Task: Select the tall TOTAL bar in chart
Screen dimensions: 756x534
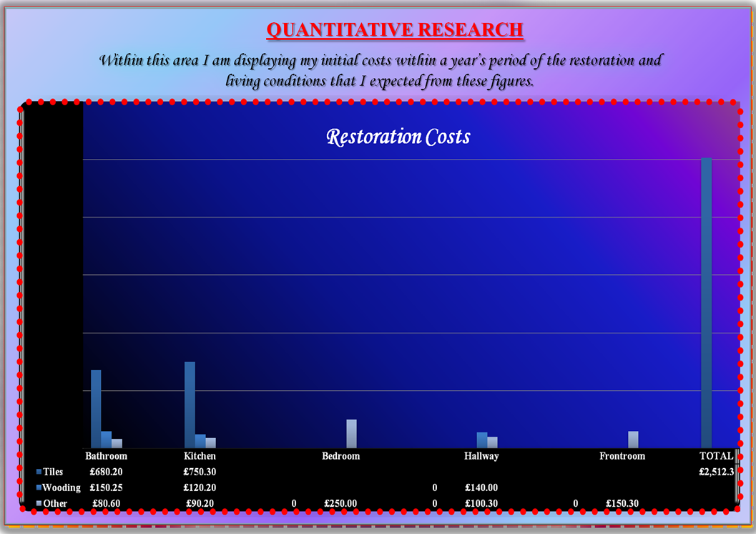Action: click(706, 303)
